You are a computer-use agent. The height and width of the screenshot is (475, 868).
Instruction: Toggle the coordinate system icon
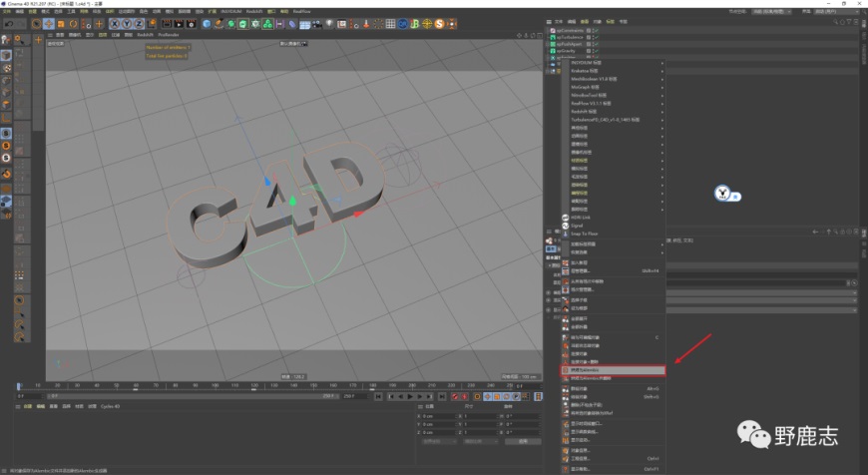[x=151, y=24]
